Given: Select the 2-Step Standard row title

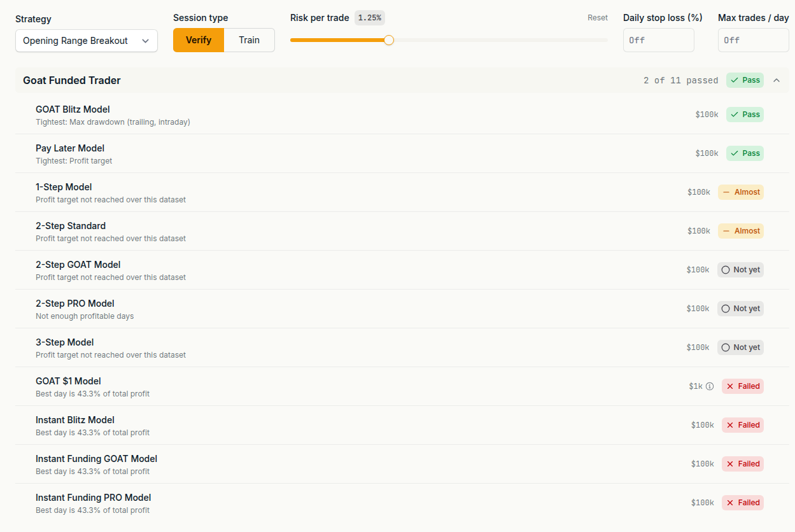Looking at the screenshot, I should coord(71,226).
